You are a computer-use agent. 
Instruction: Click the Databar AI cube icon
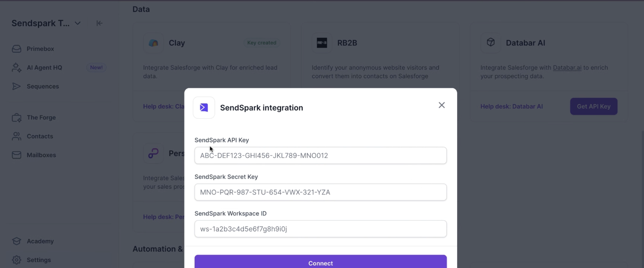[x=491, y=42]
